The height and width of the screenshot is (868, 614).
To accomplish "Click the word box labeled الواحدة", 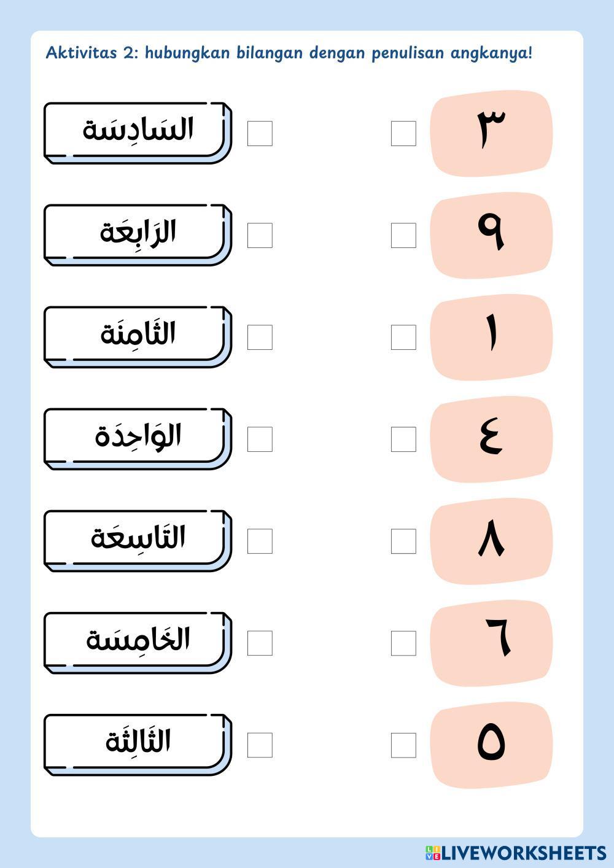I will pos(138,438).
